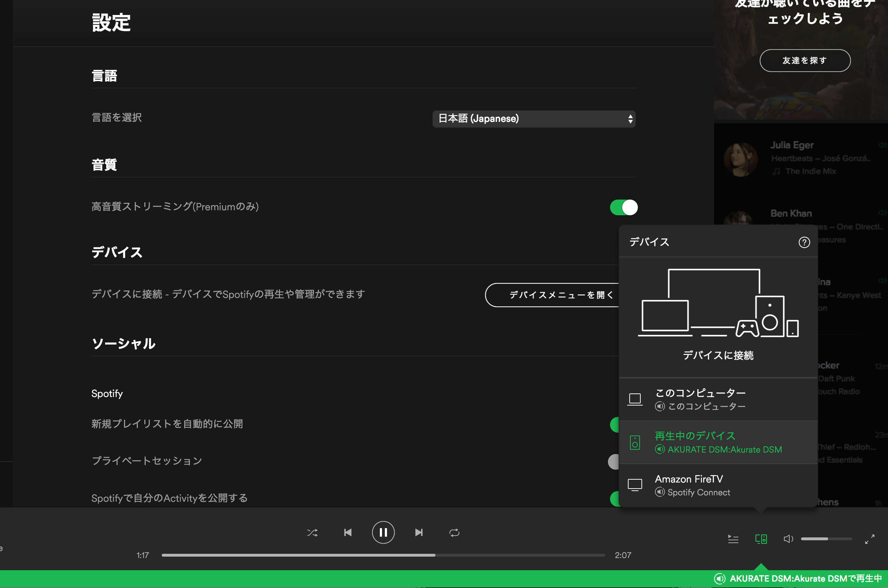The height and width of the screenshot is (588, 888).
Task: Seek within the song progress bar
Action: [383, 555]
